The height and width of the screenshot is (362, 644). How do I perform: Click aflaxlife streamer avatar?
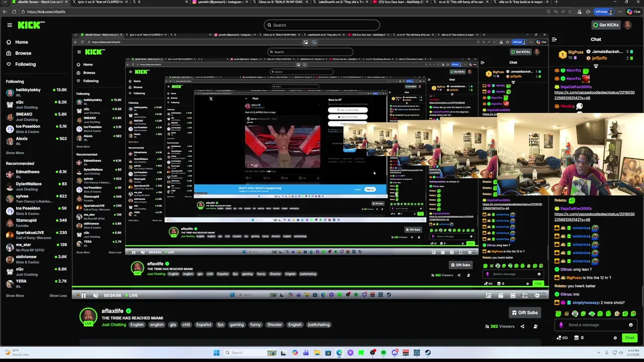pos(88,317)
